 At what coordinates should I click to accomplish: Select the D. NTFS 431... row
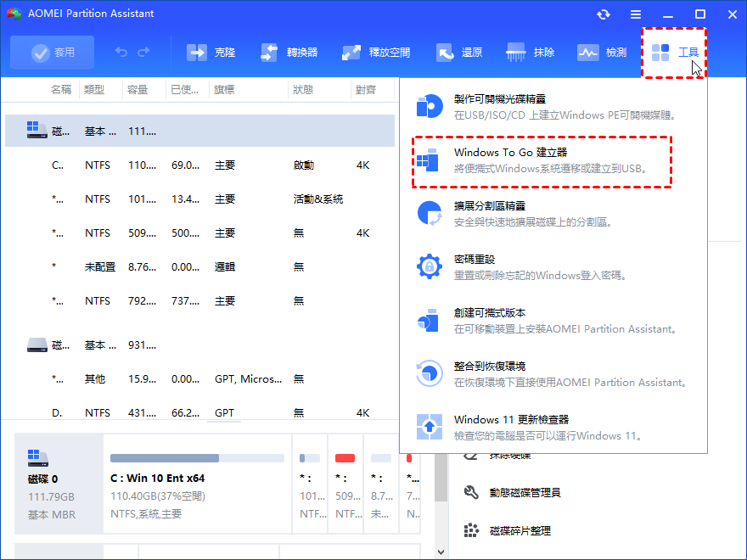point(200,412)
